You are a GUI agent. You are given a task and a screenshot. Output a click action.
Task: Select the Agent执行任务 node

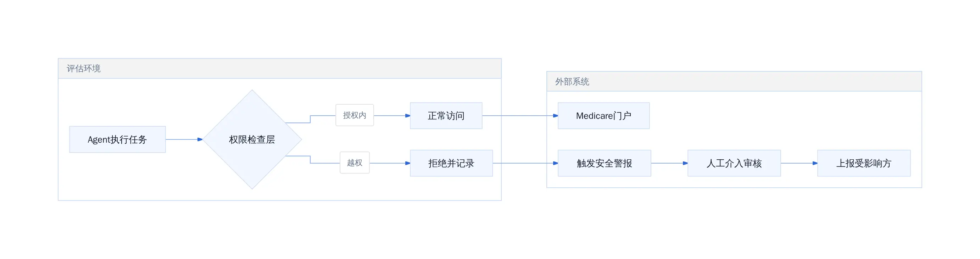pos(117,139)
